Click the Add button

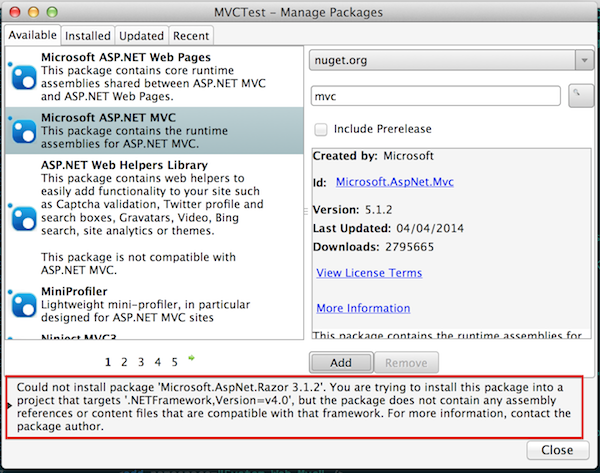(341, 362)
